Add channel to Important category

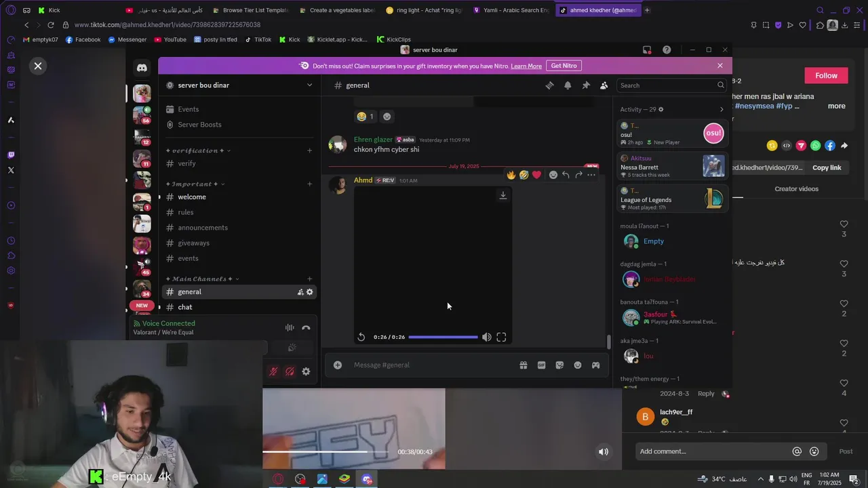pos(310,184)
